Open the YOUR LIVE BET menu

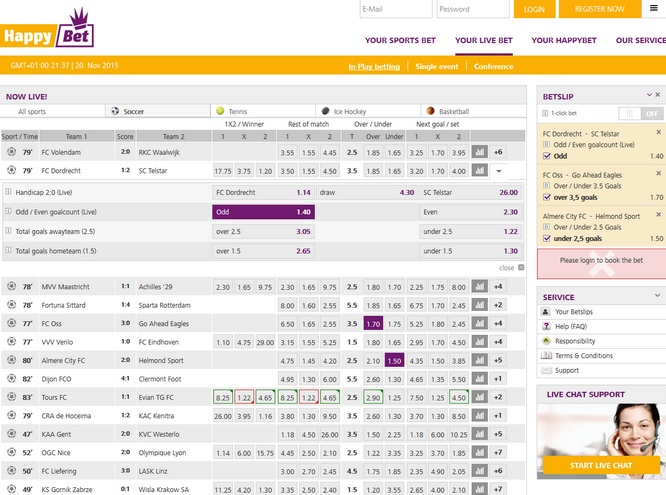[x=484, y=40]
